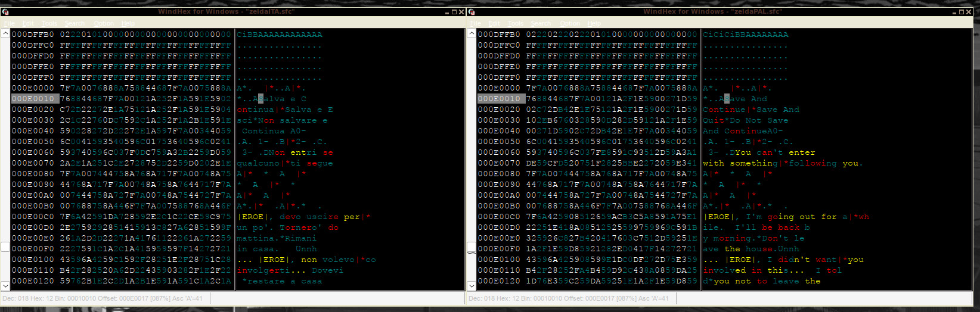980x312 pixels.
Task: Click text 'd*you not to leave the' in PAL window
Action: [x=762, y=281]
